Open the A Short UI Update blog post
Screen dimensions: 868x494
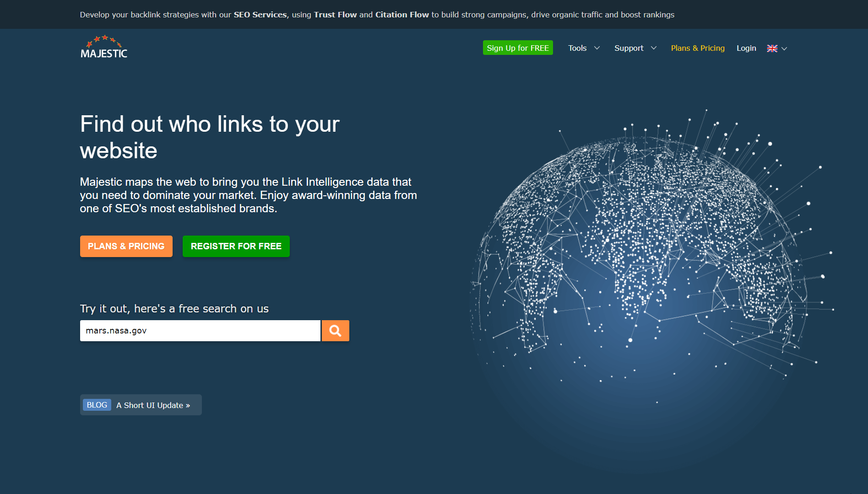pyautogui.click(x=153, y=405)
